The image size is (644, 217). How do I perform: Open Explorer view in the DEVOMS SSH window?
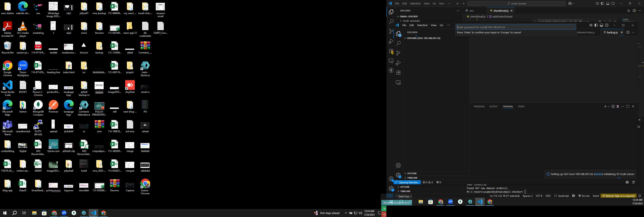(x=398, y=34)
